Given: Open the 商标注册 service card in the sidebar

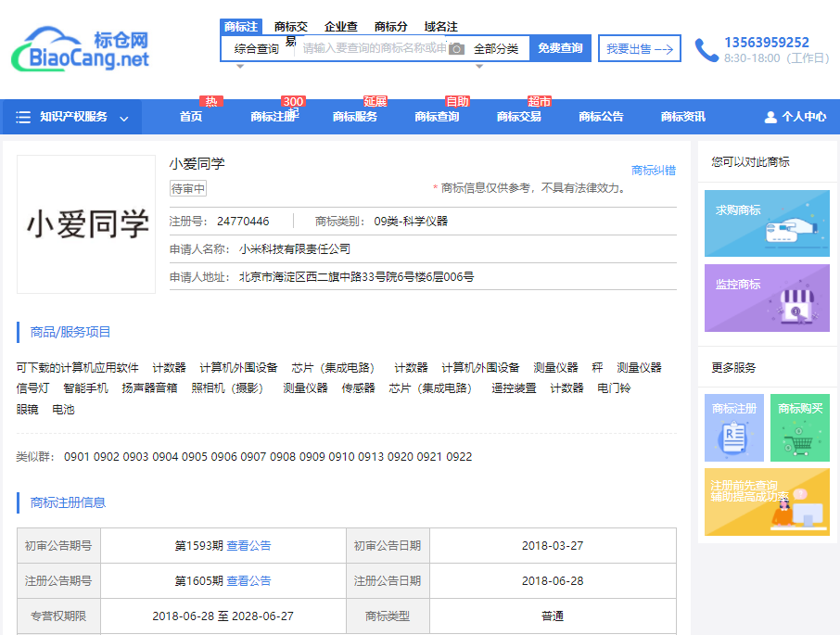Looking at the screenshot, I should [x=734, y=427].
